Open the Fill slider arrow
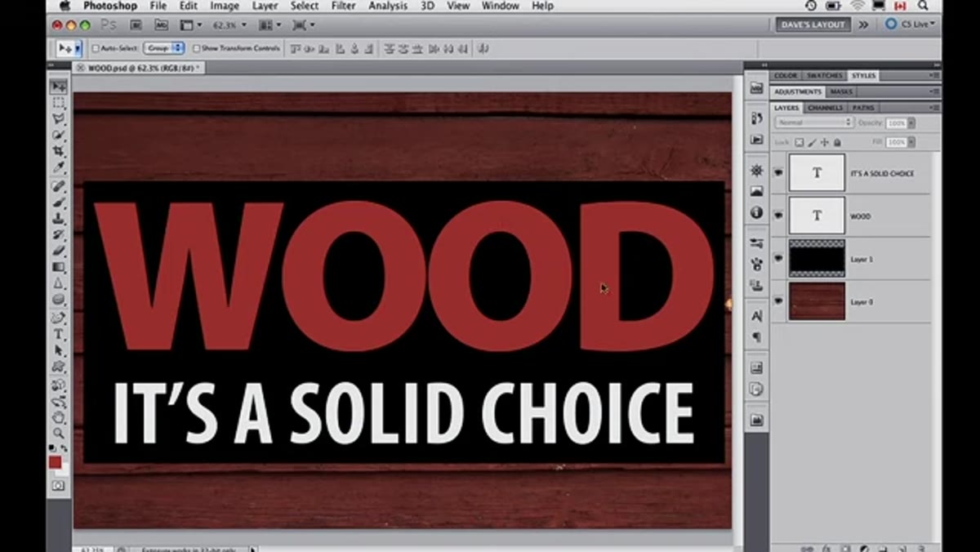 [x=911, y=142]
